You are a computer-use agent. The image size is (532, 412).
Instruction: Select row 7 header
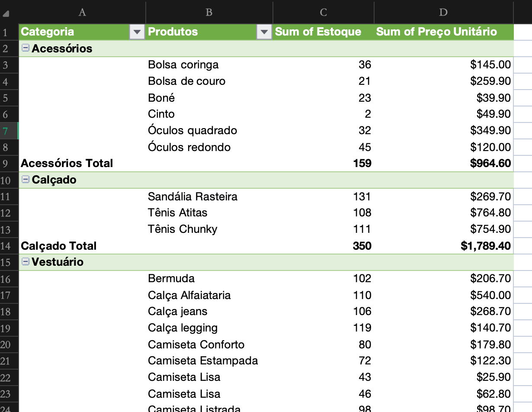pos(6,131)
